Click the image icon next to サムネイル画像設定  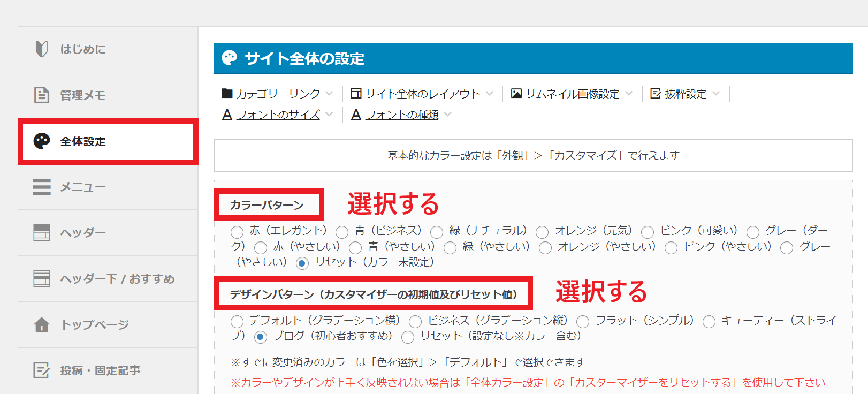tap(516, 94)
